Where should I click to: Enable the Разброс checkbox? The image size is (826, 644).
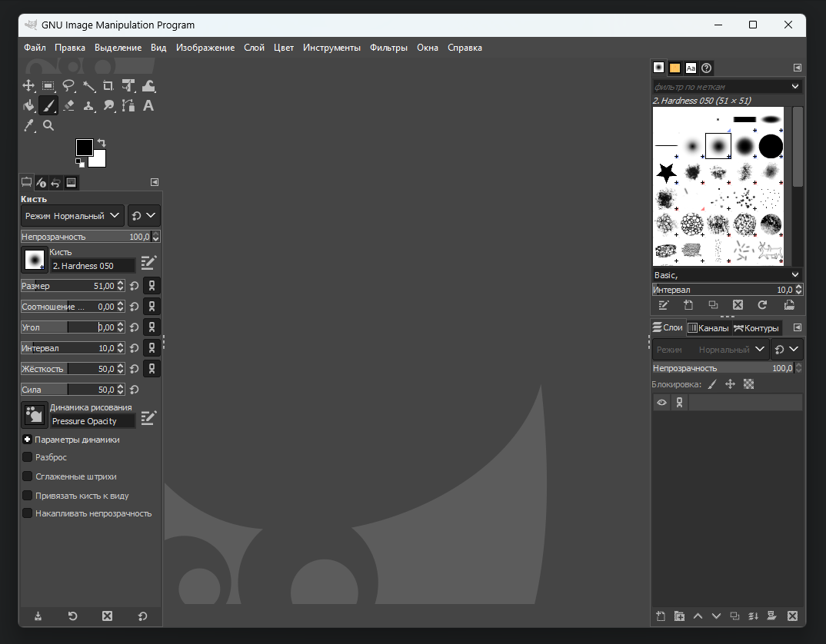tap(28, 457)
